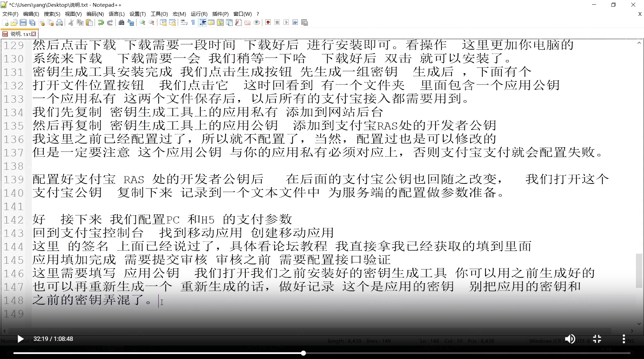
Task: Open the 窗口(W) menu
Action: coord(242,14)
